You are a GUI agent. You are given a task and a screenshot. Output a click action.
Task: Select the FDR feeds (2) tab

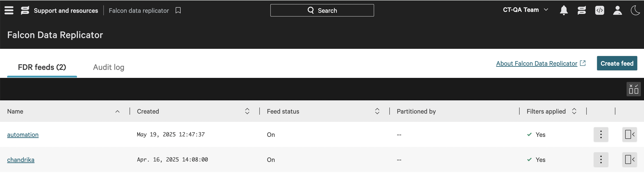[x=42, y=67]
